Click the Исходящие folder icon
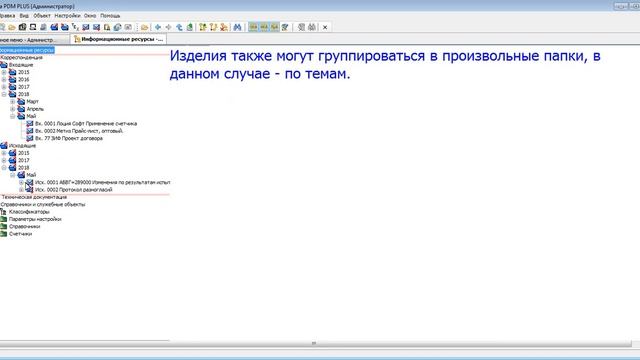 tap(4, 145)
